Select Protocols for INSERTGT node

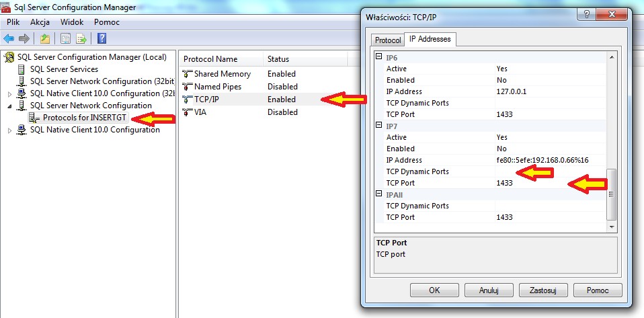[x=84, y=118]
